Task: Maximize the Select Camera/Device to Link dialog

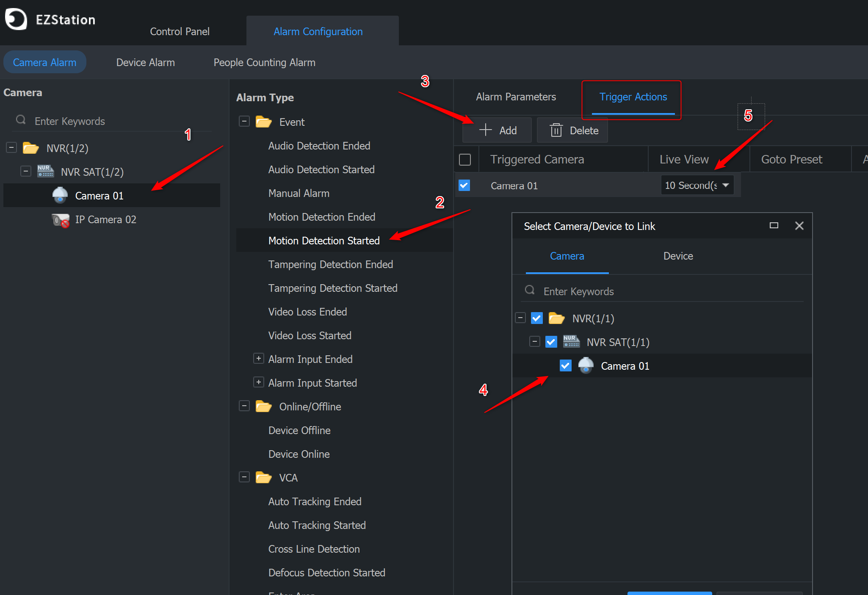Action: coord(774,226)
